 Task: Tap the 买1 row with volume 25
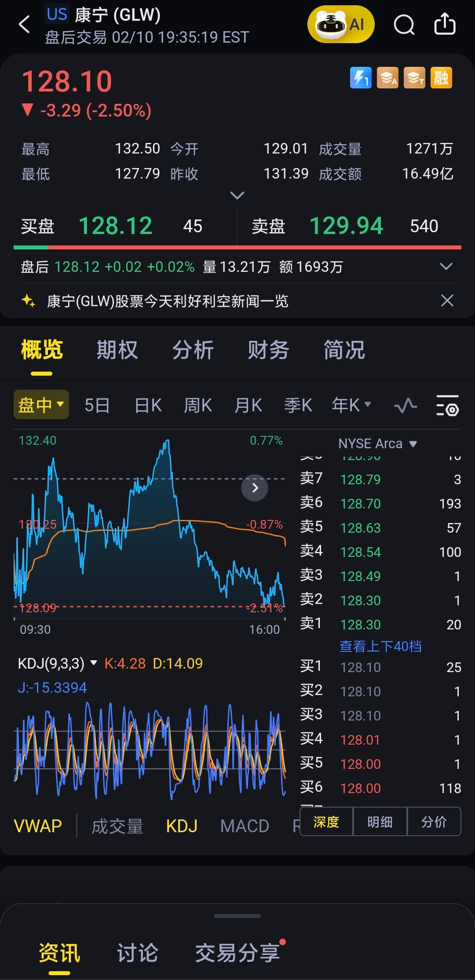[x=380, y=667]
